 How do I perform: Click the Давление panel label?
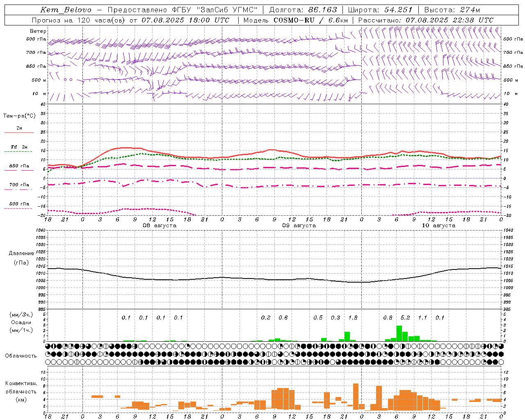click(21, 253)
